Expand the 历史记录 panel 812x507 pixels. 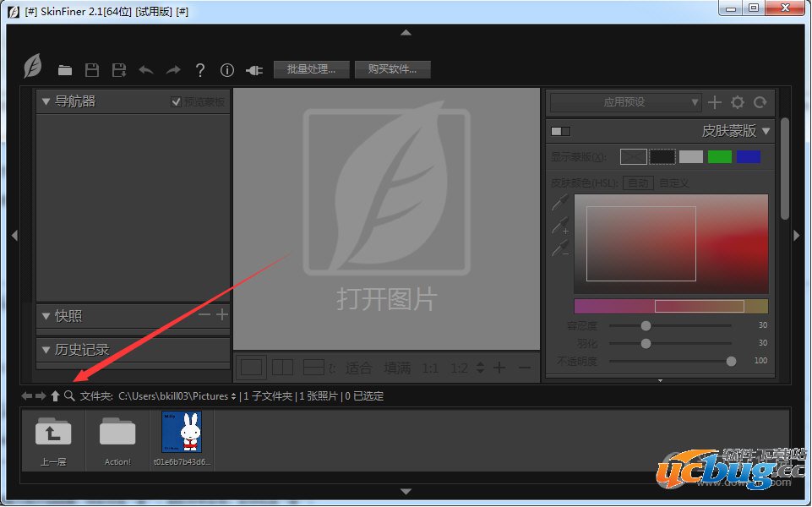pos(46,349)
